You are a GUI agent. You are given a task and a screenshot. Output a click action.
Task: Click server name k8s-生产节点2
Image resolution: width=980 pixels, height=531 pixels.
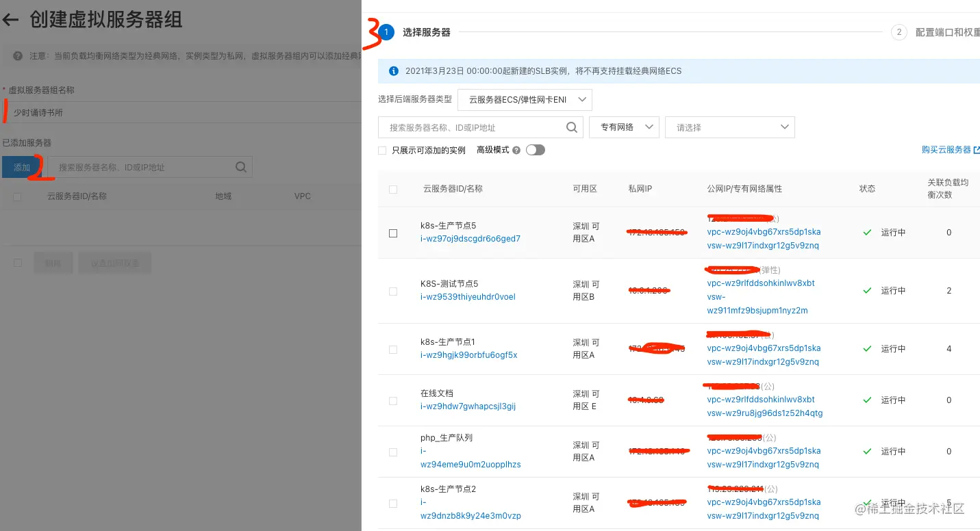[x=448, y=489]
